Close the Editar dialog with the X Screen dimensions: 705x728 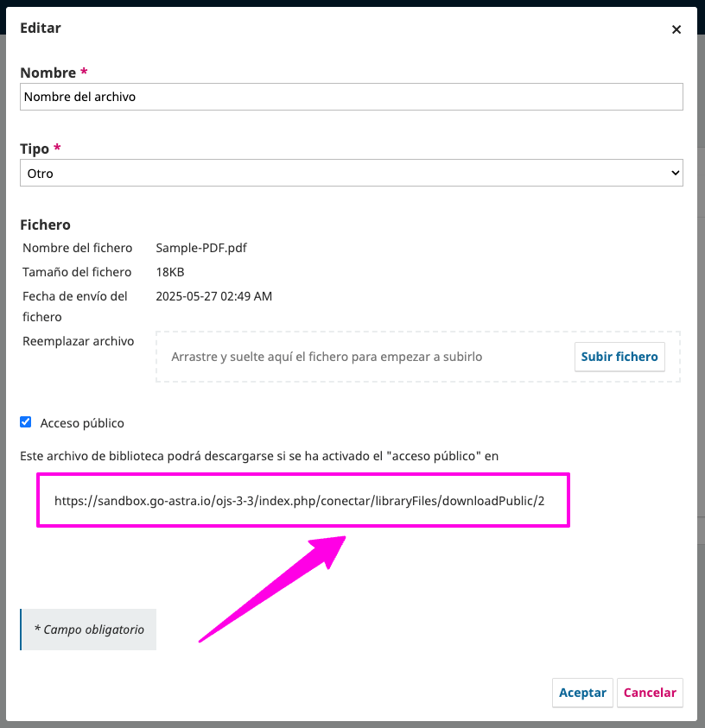676,29
